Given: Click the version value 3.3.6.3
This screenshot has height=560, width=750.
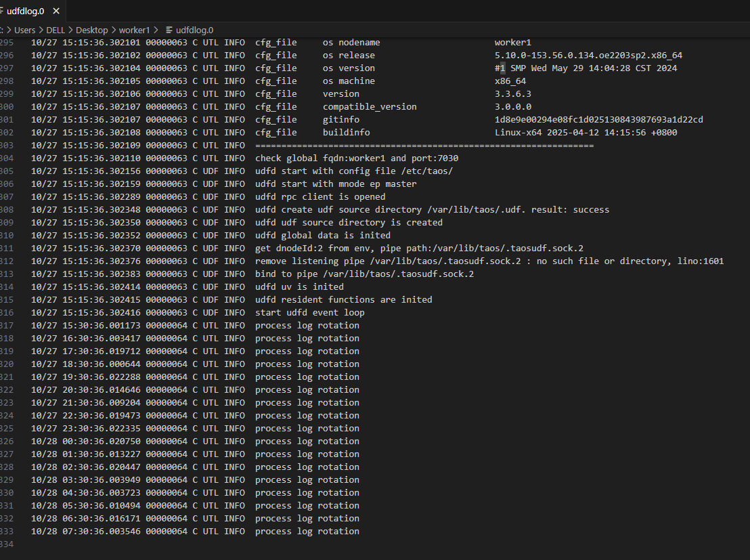Looking at the screenshot, I should (512, 94).
